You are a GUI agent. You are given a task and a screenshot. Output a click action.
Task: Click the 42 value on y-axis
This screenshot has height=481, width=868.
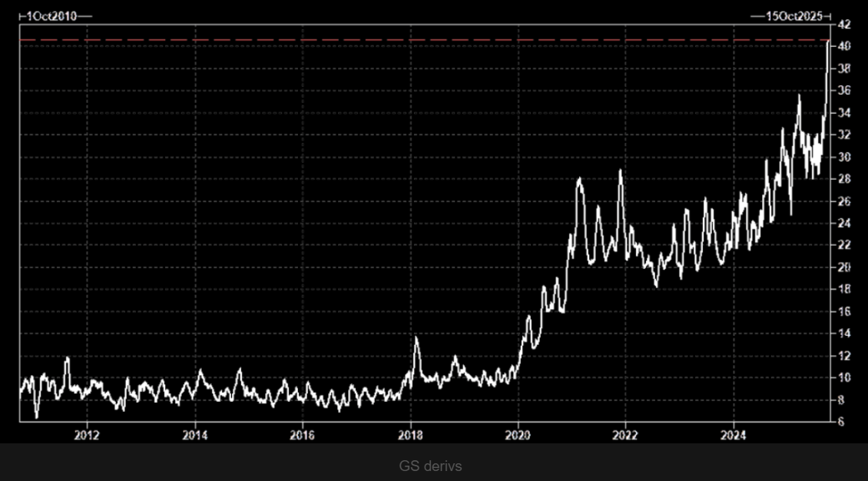(843, 24)
